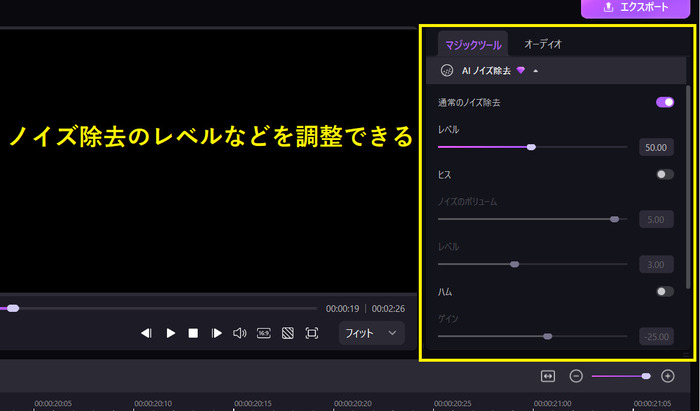Click the hiss level field showing 3.00

[x=656, y=265]
